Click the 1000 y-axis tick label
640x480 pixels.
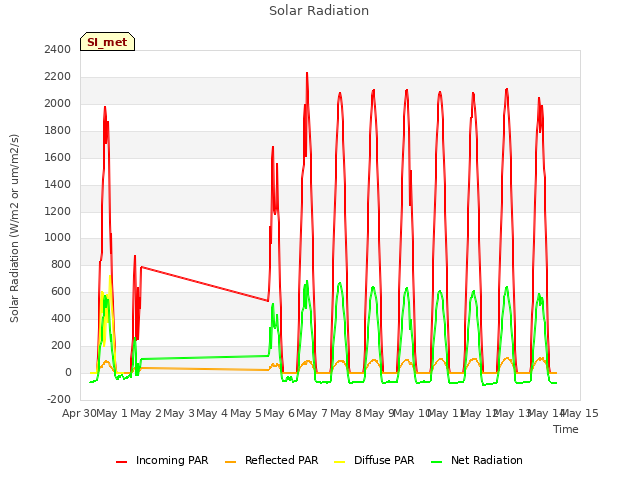coord(58,238)
